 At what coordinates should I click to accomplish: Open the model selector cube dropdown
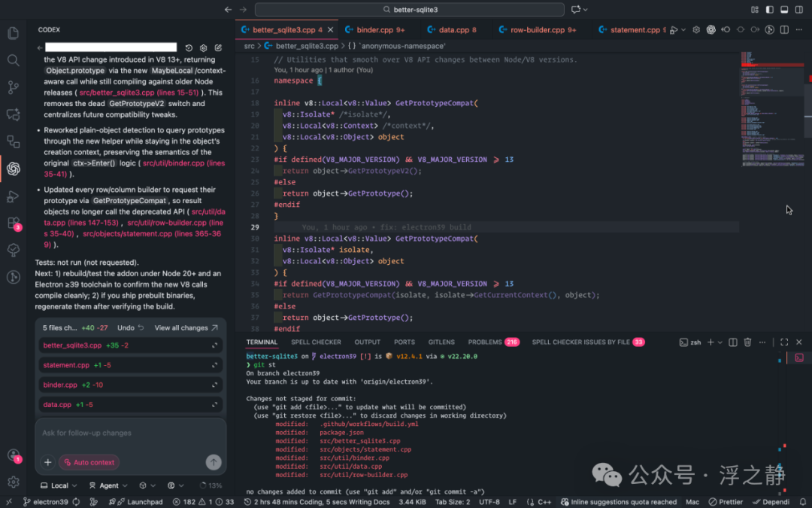tap(147, 485)
